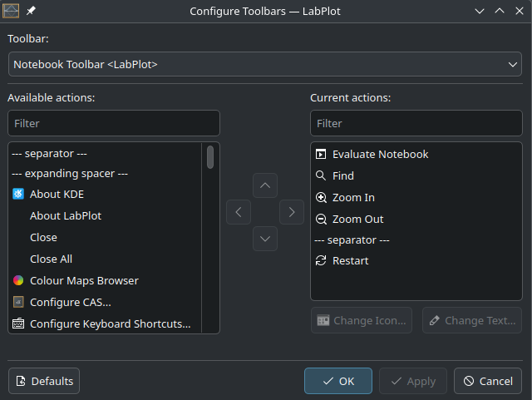The height and width of the screenshot is (400, 532).
Task: Open the Notebook Toolbar dropdown
Action: pos(265,64)
